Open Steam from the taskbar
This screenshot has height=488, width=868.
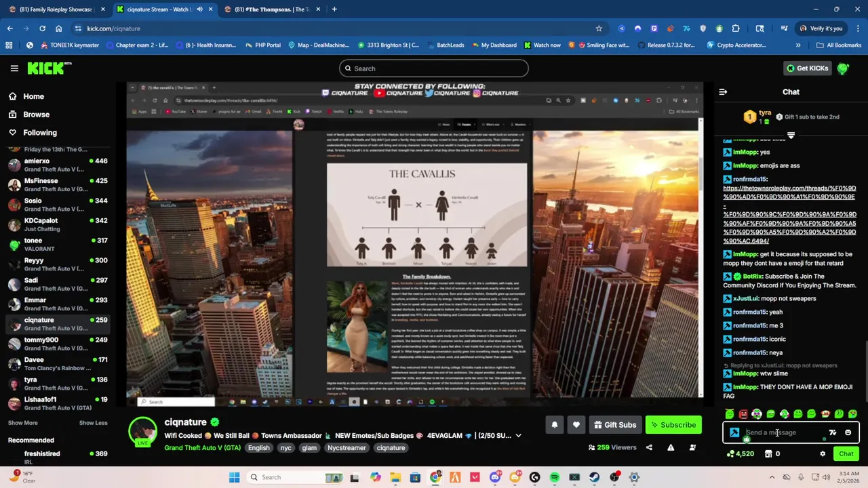coord(594,477)
